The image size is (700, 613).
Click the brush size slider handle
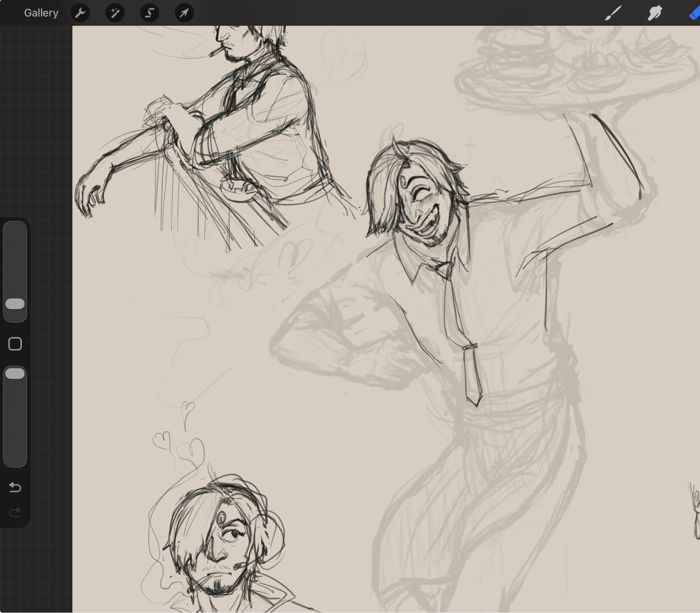point(15,304)
